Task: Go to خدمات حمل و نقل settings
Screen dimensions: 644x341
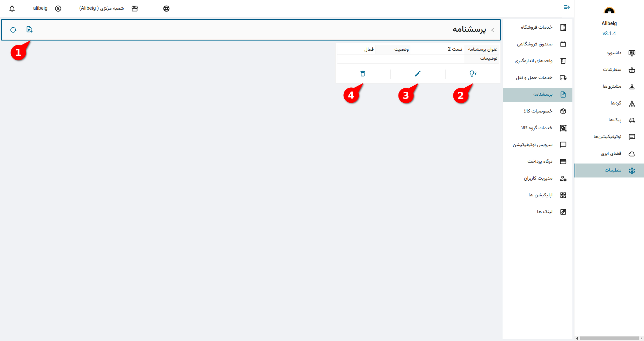Action: (534, 78)
